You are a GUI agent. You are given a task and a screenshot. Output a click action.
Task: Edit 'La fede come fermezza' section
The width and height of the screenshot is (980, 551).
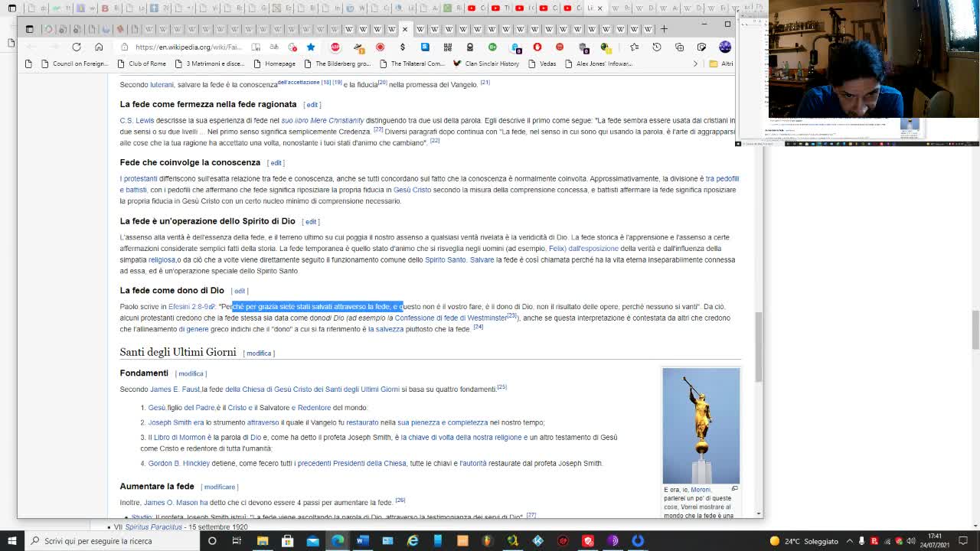pyautogui.click(x=312, y=105)
